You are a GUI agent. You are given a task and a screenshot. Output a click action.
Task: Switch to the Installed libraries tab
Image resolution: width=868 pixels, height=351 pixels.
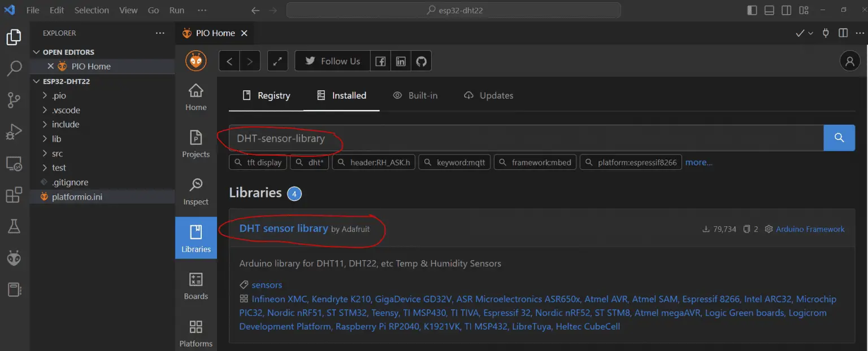click(341, 95)
